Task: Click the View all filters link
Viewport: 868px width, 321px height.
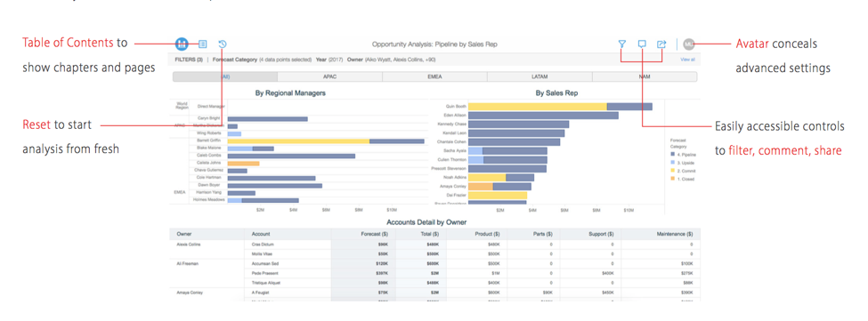Action: 687,59
